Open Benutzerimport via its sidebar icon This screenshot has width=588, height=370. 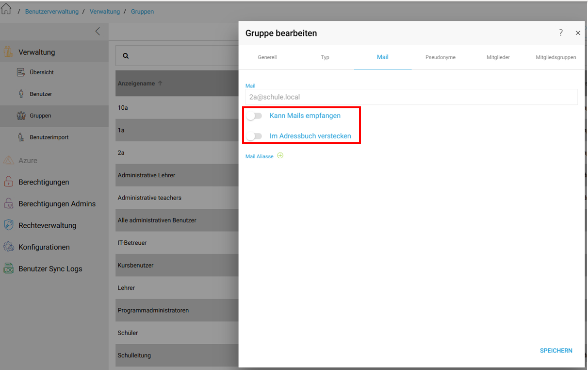21,137
